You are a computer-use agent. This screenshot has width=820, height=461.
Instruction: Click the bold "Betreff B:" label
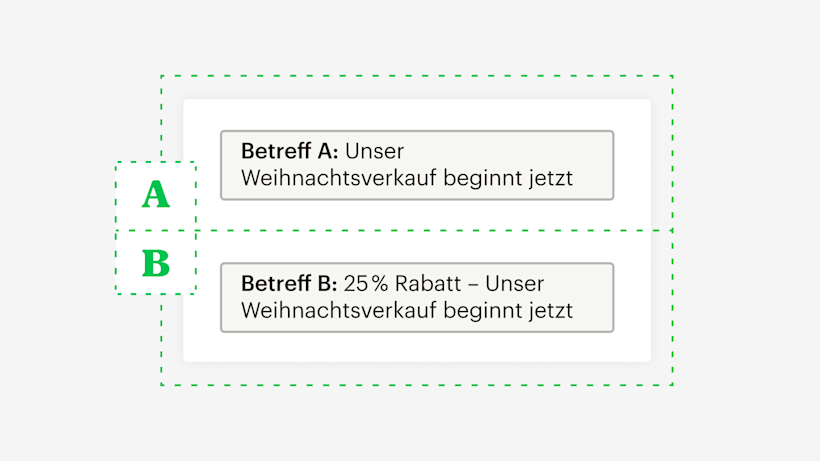pos(290,283)
